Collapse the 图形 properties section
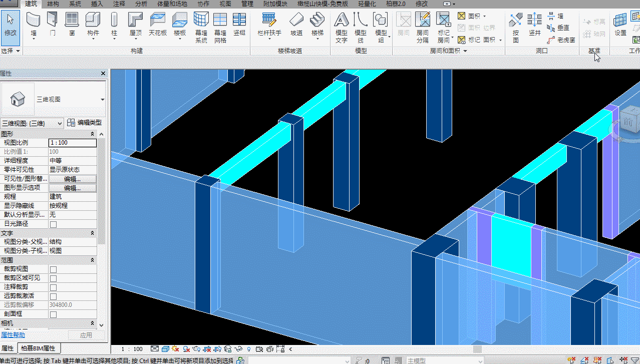The image size is (640, 364). tap(92, 134)
